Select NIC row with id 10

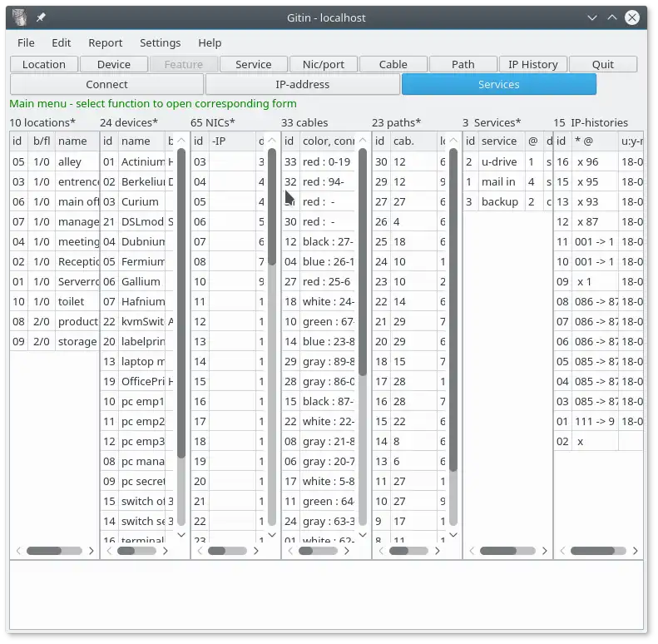click(x=228, y=282)
